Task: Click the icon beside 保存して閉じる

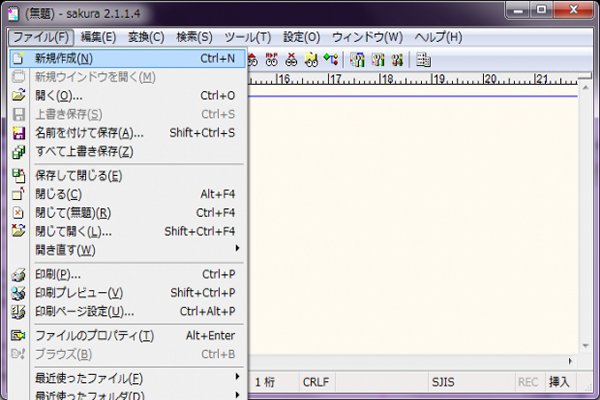Action: (17, 176)
